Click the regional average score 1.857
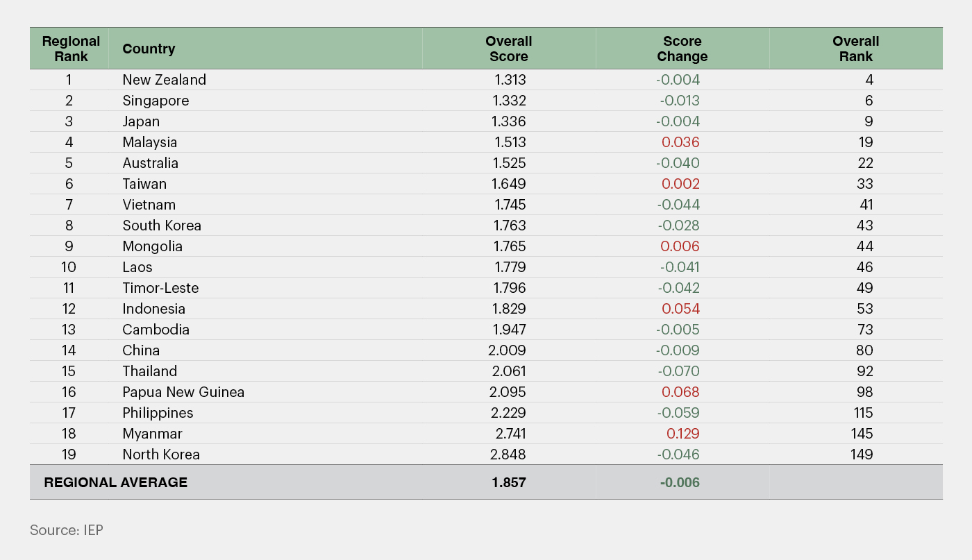 point(510,482)
